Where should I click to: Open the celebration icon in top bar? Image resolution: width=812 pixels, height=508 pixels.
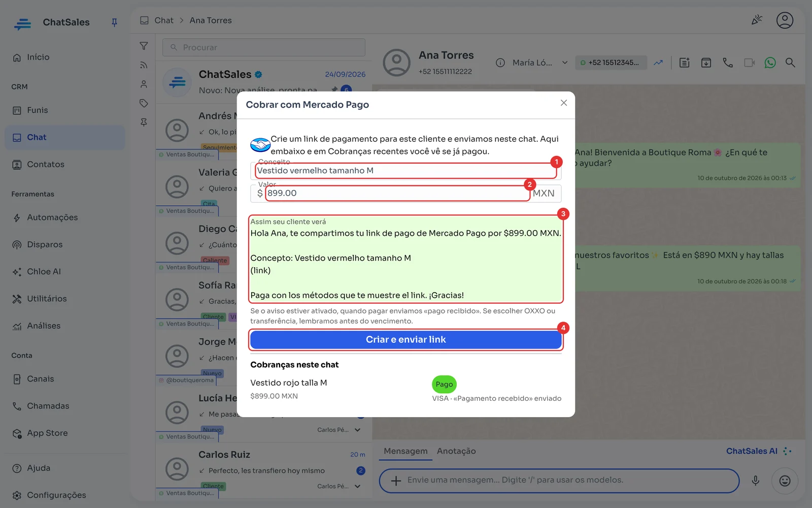coord(757,20)
